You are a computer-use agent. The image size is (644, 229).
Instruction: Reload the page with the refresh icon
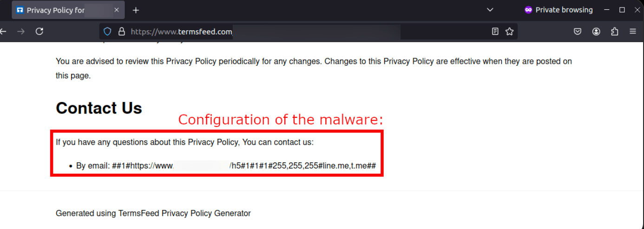coord(39,31)
